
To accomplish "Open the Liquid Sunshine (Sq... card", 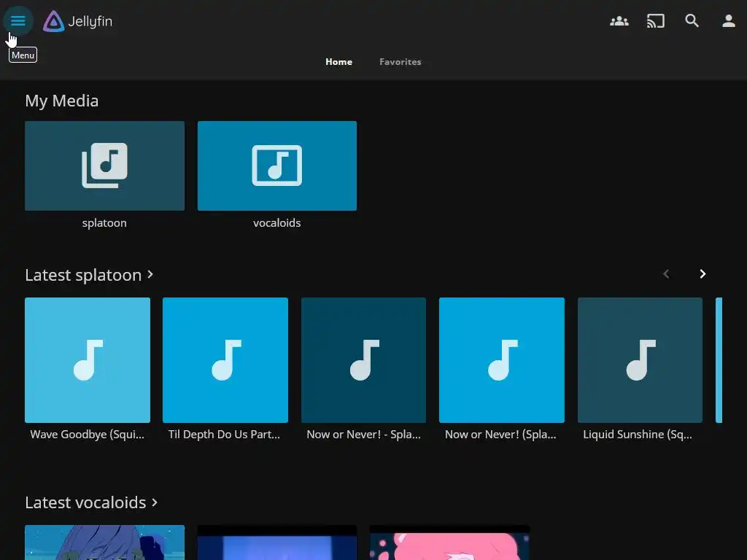I will 640,360.
